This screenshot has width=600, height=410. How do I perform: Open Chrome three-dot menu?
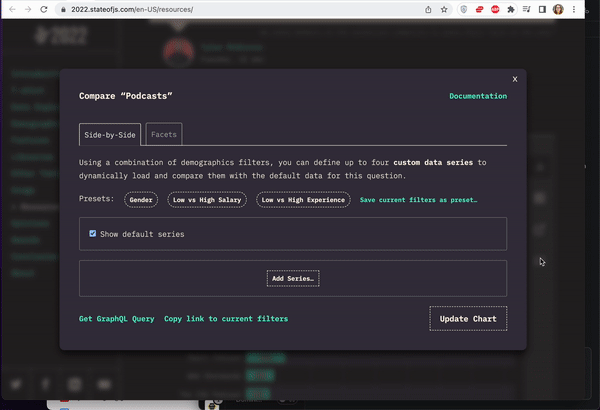coord(574,10)
